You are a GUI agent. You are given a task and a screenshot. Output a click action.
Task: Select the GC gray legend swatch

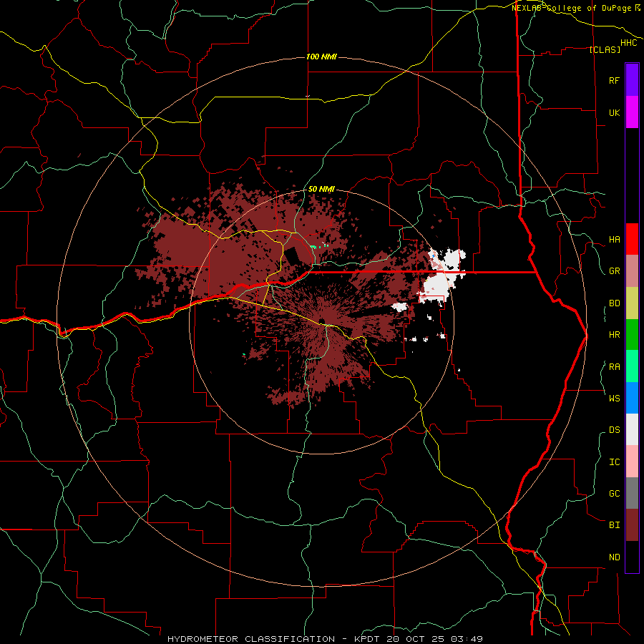point(632,493)
